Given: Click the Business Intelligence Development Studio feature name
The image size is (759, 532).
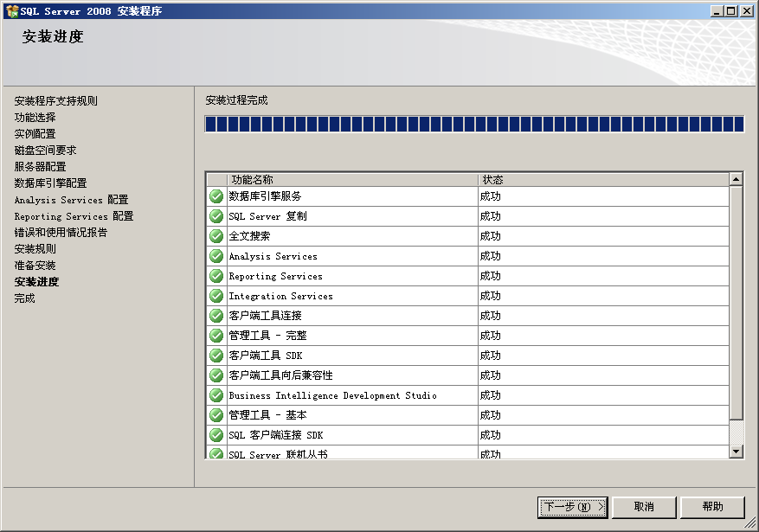Looking at the screenshot, I should (x=332, y=395).
